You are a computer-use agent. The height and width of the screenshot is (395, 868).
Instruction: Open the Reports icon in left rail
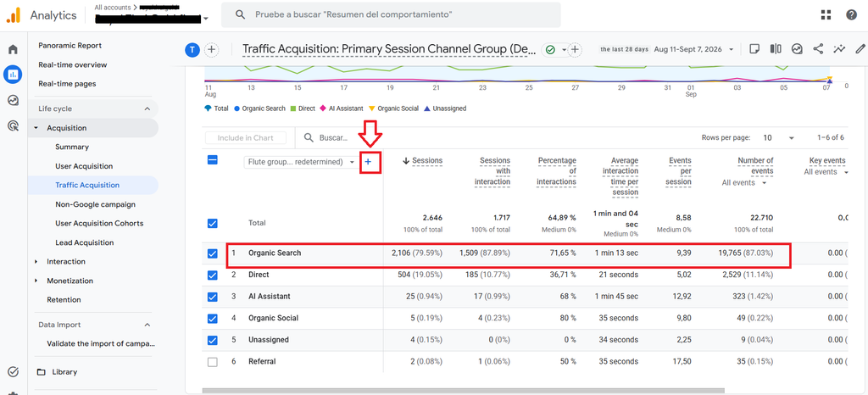pos(13,74)
